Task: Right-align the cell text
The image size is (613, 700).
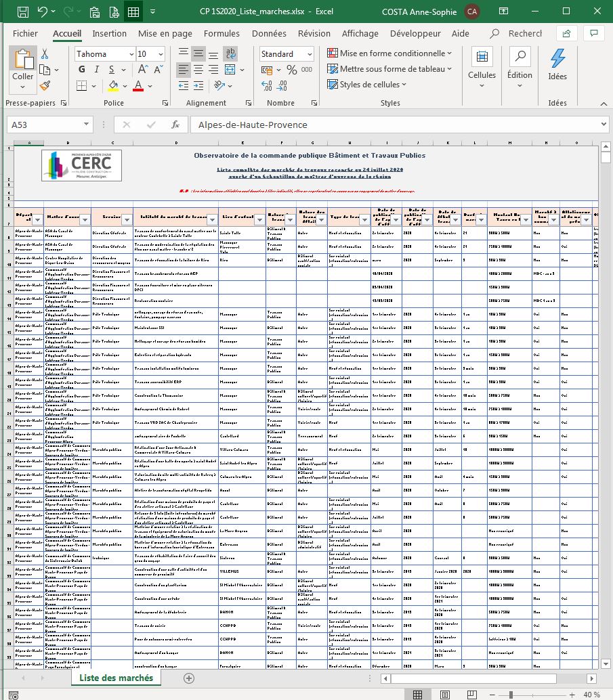Action: click(213, 69)
